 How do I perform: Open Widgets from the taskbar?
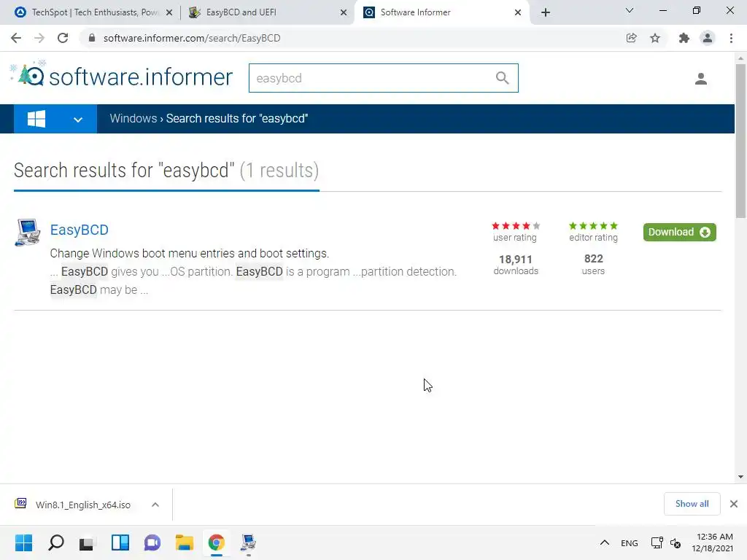point(120,542)
